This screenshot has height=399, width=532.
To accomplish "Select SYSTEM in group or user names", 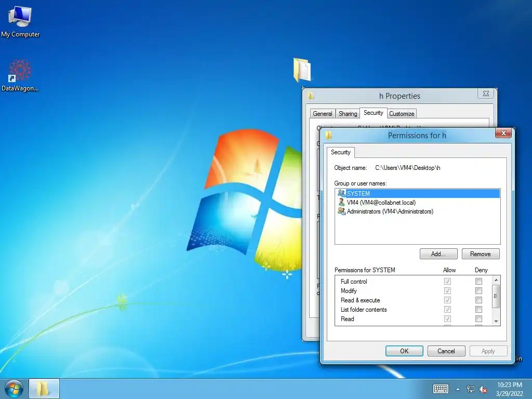I will (x=417, y=193).
